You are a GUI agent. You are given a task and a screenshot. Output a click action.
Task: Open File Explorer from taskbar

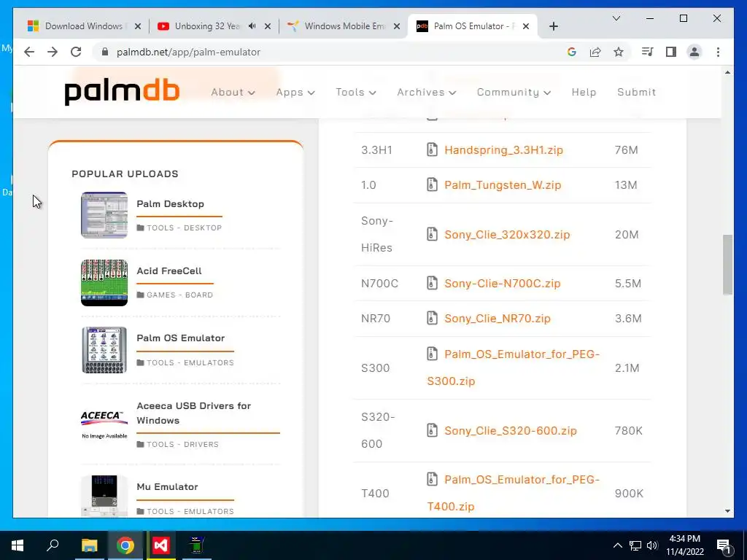pyautogui.click(x=89, y=545)
